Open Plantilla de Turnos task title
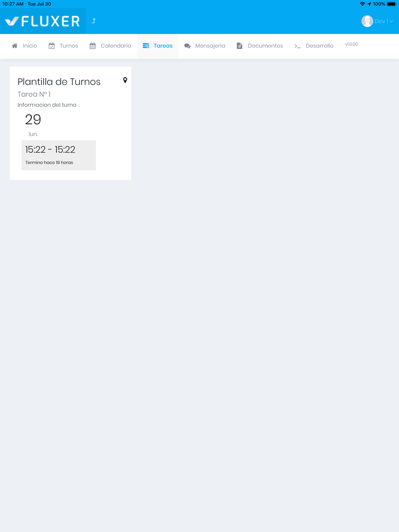The image size is (399, 532). click(59, 82)
